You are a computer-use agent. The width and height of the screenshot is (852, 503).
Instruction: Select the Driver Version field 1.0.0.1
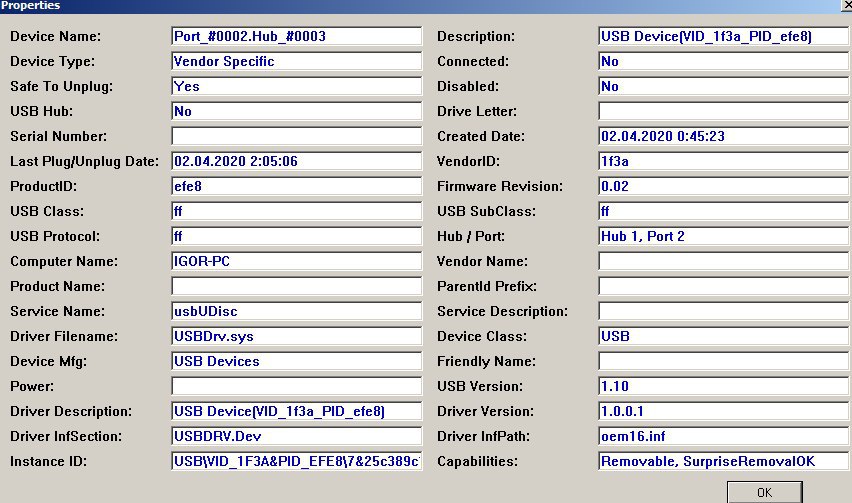pos(723,411)
